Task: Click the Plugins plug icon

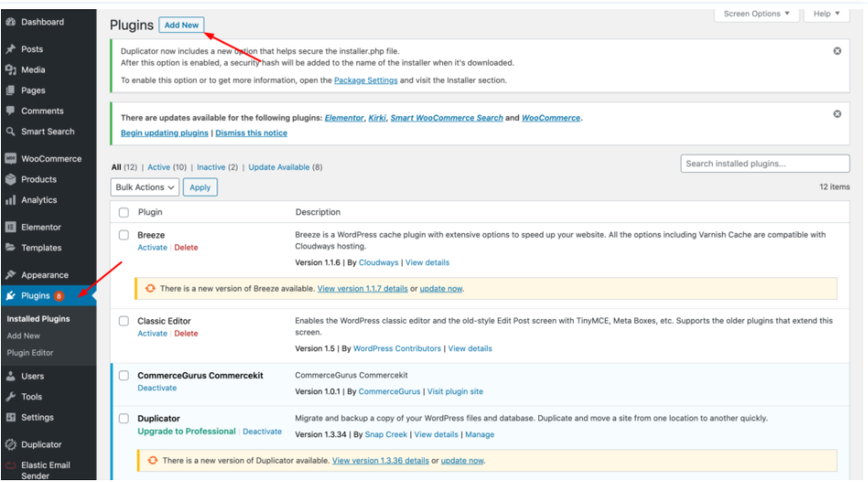Action: (x=11, y=295)
